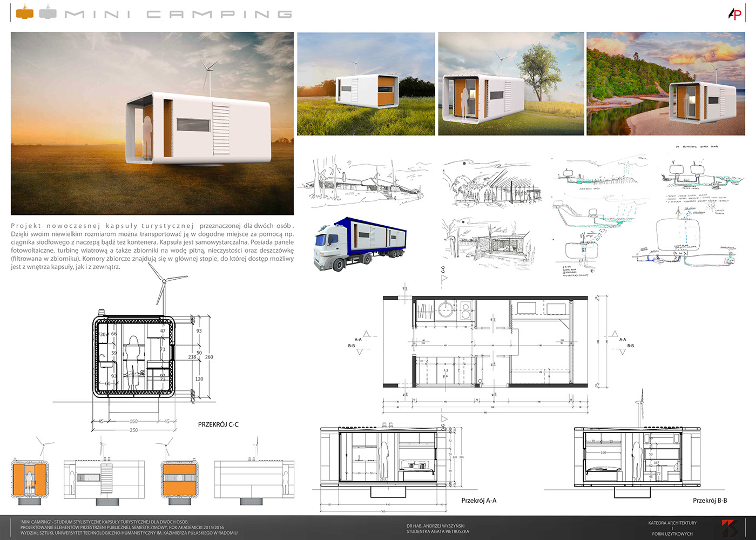
Task: Select the capsule floor plan drawing
Action: (485, 342)
